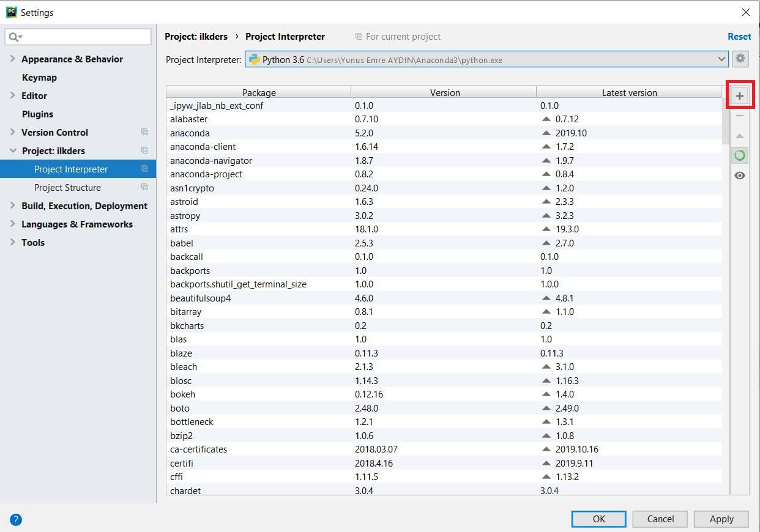The height and width of the screenshot is (532, 760).
Task: Click the project-scope icon beside Project Structure
Action: coord(144,187)
